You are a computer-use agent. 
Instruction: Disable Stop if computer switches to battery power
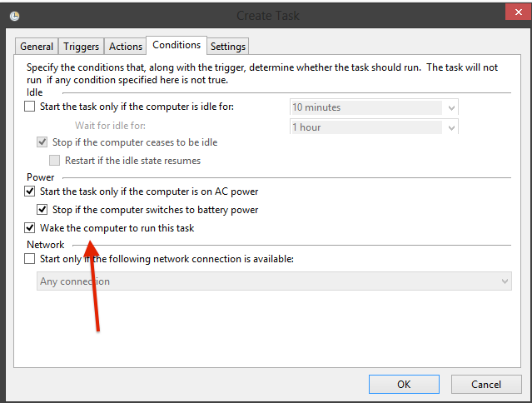coord(43,210)
